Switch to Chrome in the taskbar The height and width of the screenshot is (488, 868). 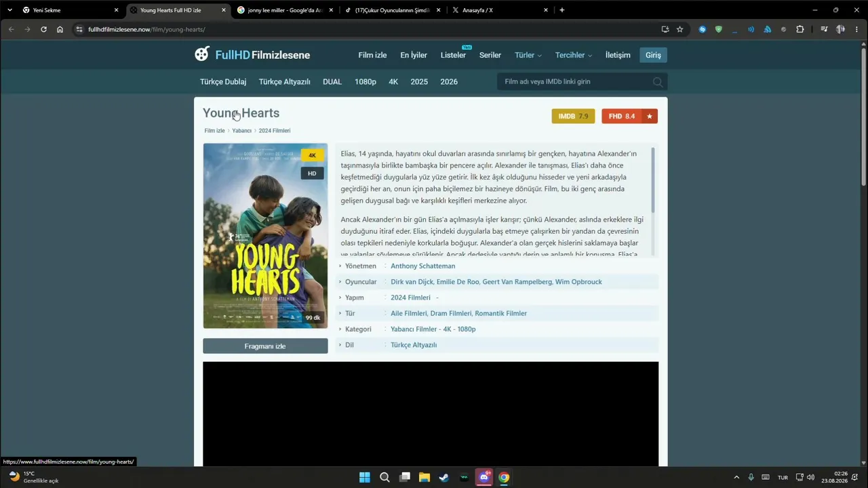coord(504,477)
